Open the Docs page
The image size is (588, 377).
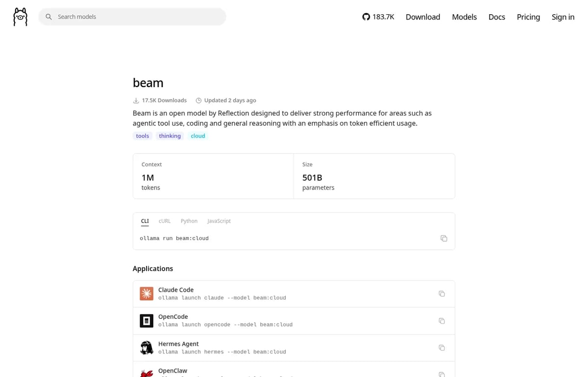[496, 17]
